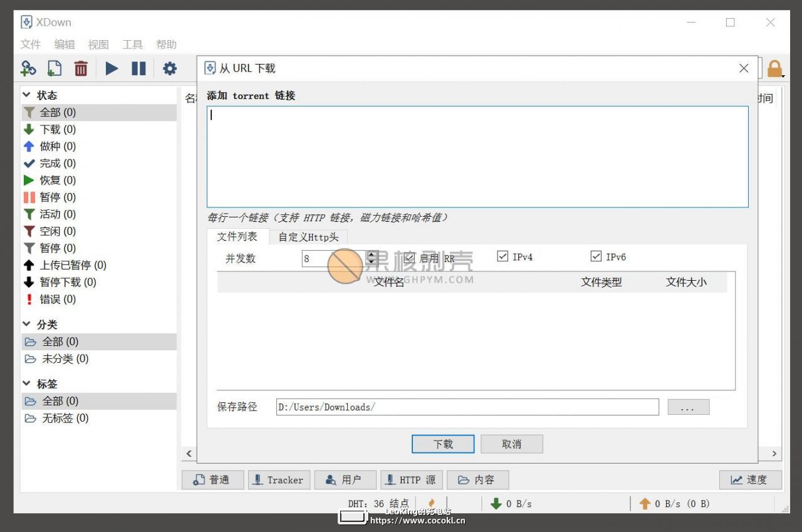This screenshot has height=532, width=802.
Task: Select the 全部 (0) status filter
Action: pos(99,112)
